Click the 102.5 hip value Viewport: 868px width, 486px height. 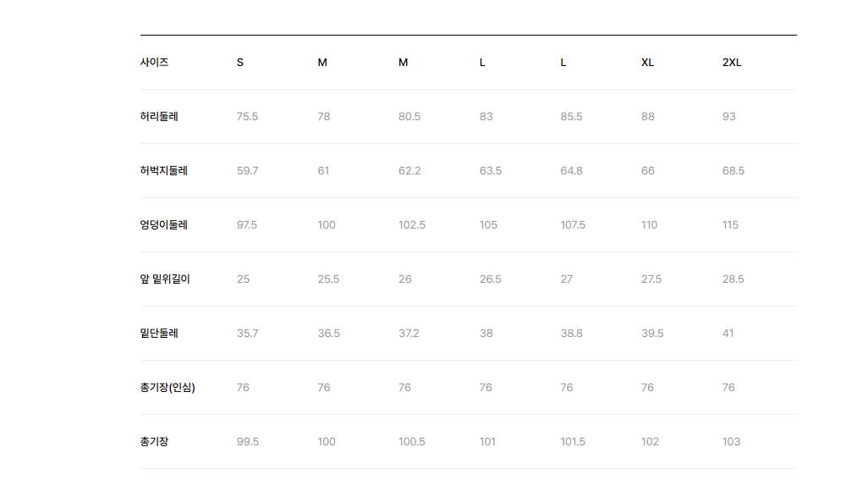coord(411,225)
